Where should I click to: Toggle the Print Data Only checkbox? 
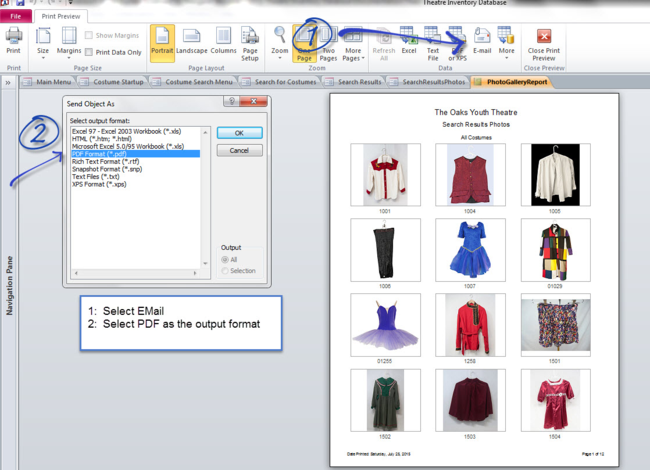click(x=90, y=51)
